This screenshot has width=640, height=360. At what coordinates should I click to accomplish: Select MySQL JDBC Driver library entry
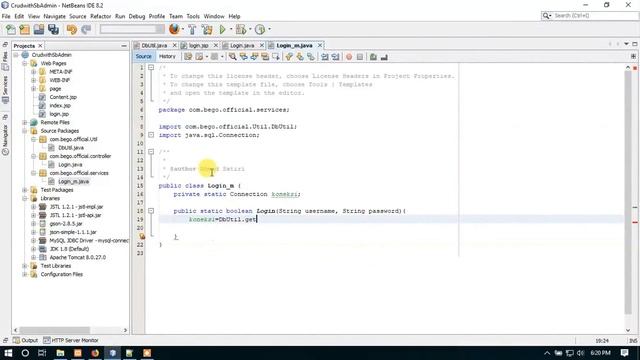pyautogui.click(x=89, y=240)
